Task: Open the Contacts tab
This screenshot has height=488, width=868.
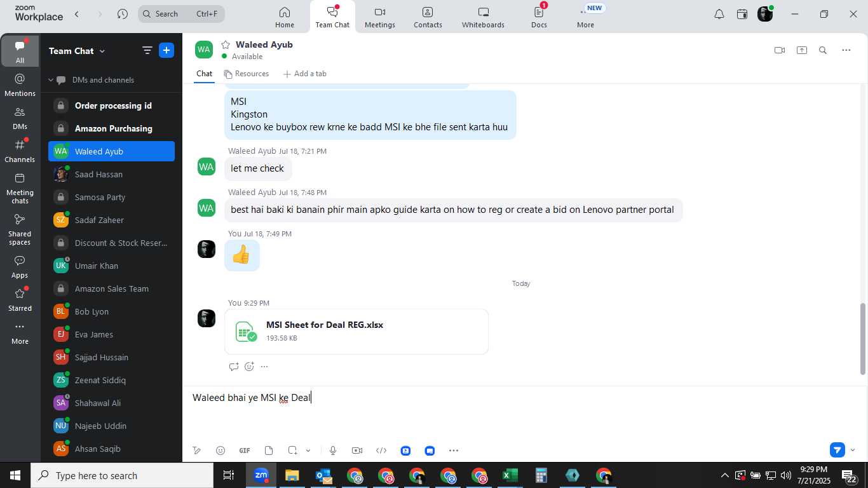Action: (x=428, y=17)
